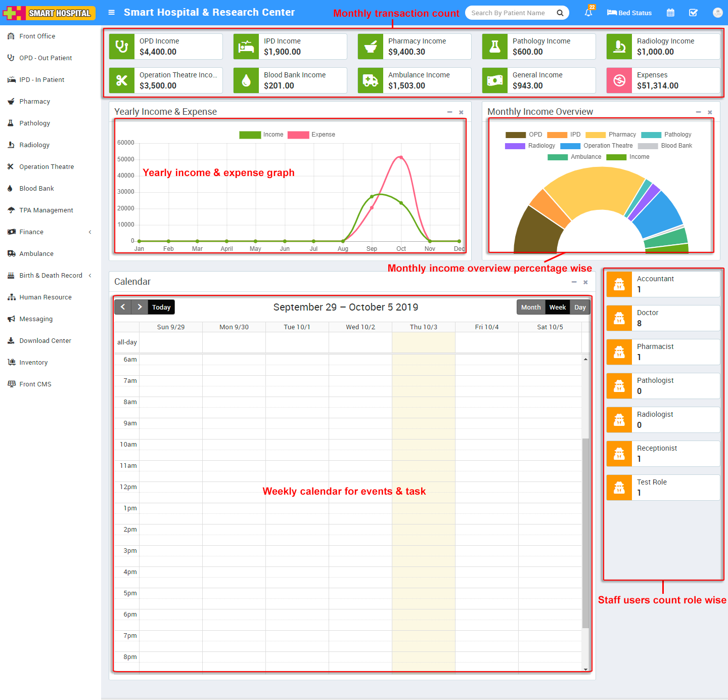Click the OPD Income stethoscope icon
Image resolution: width=728 pixels, height=700 pixels.
point(122,47)
